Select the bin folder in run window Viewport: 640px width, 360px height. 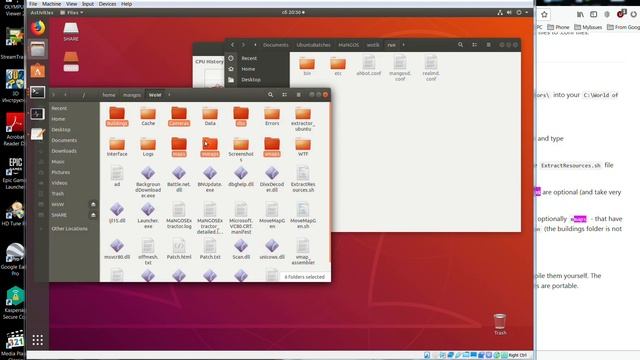click(307, 66)
